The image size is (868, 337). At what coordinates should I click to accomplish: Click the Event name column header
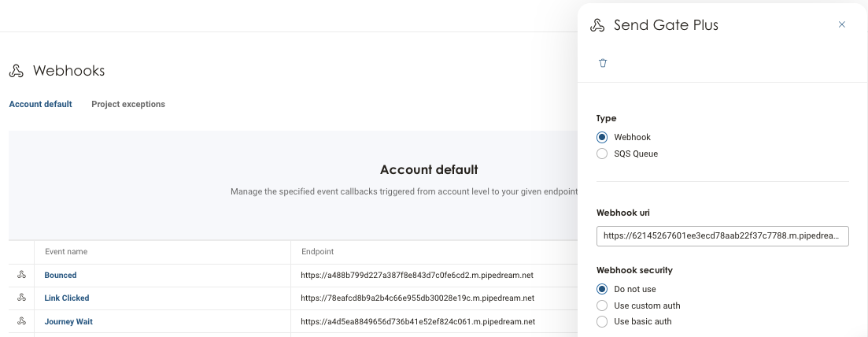pyautogui.click(x=66, y=252)
